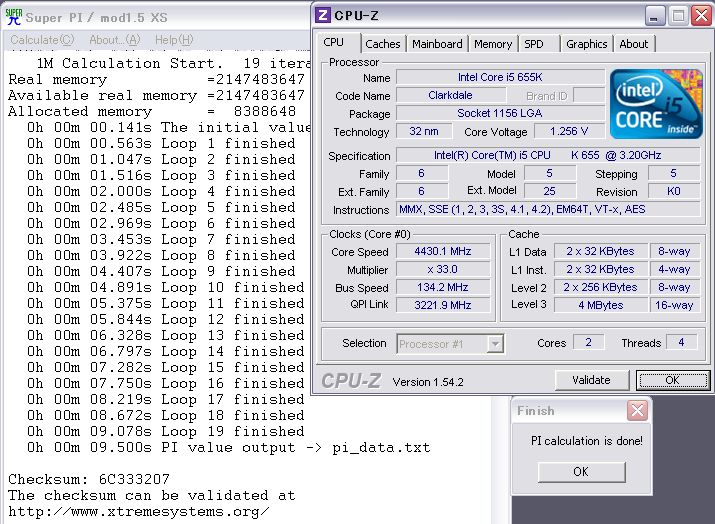The width and height of the screenshot is (715, 524).
Task: Click the Level 3 16-way value
Action: (674, 305)
